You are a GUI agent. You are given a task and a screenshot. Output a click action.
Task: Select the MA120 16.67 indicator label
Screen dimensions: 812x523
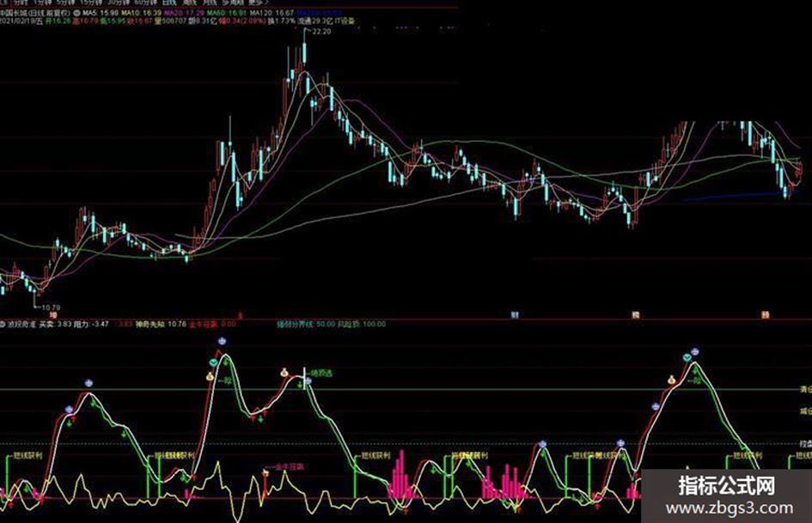coord(272,12)
